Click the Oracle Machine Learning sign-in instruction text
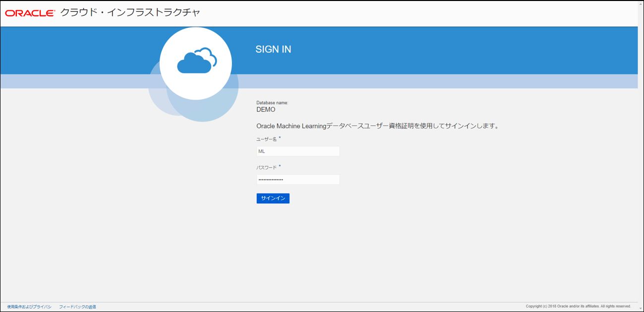The width and height of the screenshot is (644, 312). 377,126
